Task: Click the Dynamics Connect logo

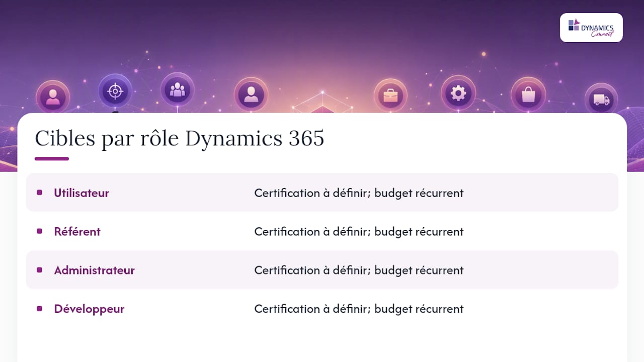Action: click(591, 28)
